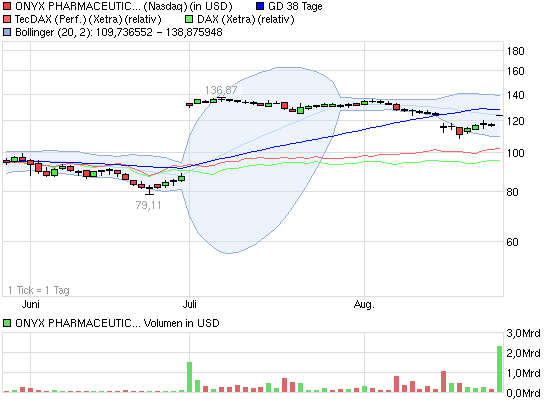Click the ONYX PHARMACEUTIC... Volumen in USD title

coord(117,323)
